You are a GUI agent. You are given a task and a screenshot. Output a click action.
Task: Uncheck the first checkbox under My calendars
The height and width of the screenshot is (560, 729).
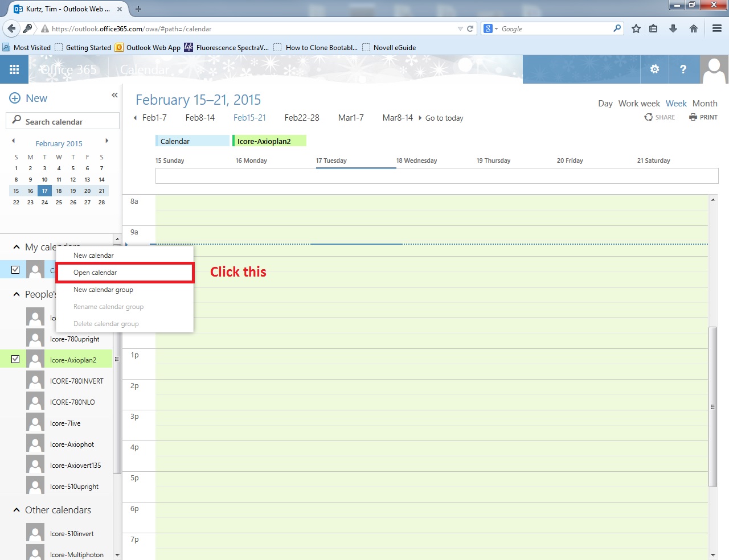click(15, 270)
